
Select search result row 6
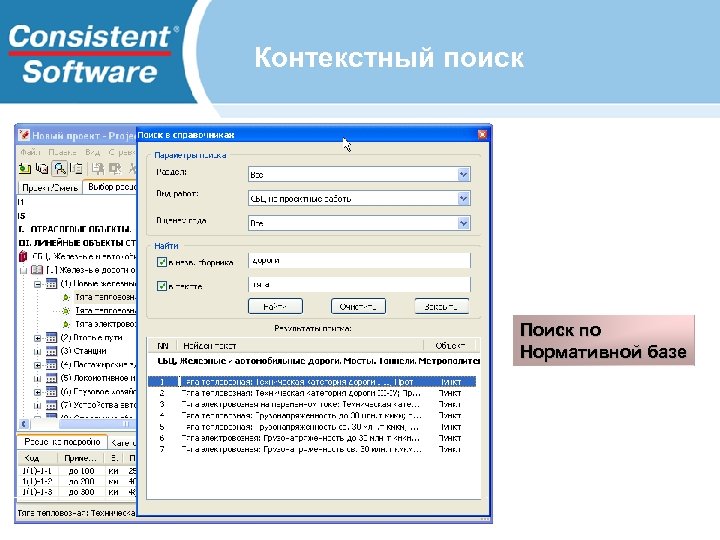pyautogui.click(x=312, y=438)
